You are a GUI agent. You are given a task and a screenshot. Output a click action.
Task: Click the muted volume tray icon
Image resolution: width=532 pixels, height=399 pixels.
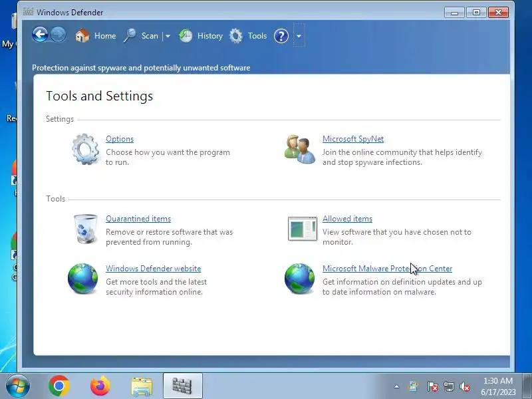[x=464, y=386]
